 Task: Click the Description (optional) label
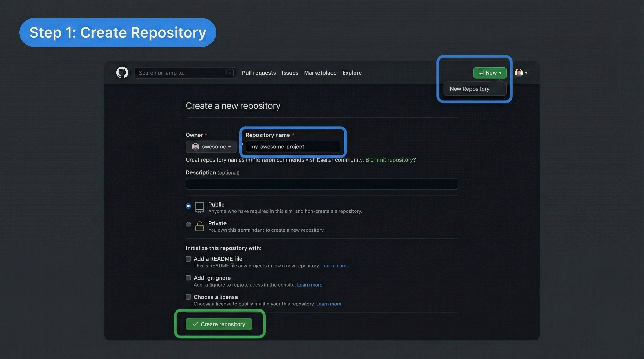click(x=212, y=172)
